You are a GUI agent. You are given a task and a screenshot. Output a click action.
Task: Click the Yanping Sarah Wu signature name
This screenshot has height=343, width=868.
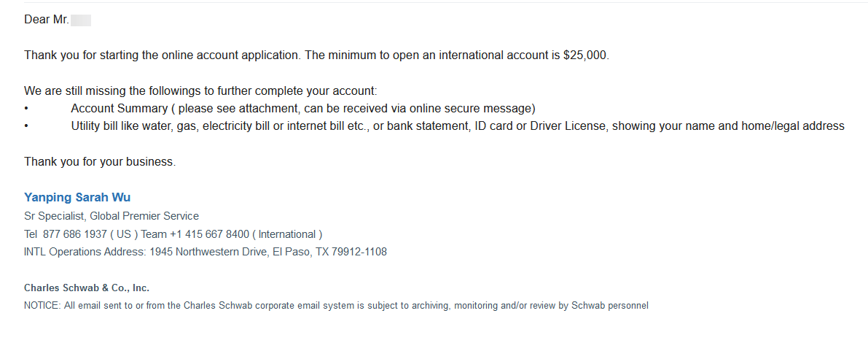[x=77, y=197]
